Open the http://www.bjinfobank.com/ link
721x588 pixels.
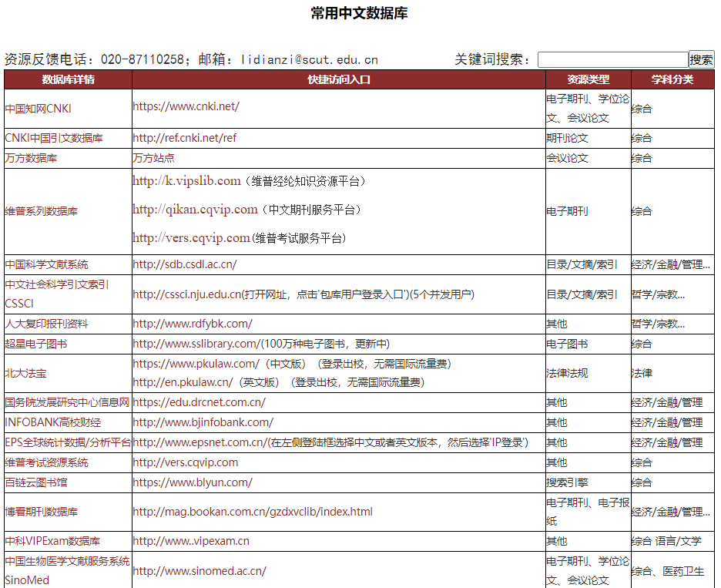point(203,422)
